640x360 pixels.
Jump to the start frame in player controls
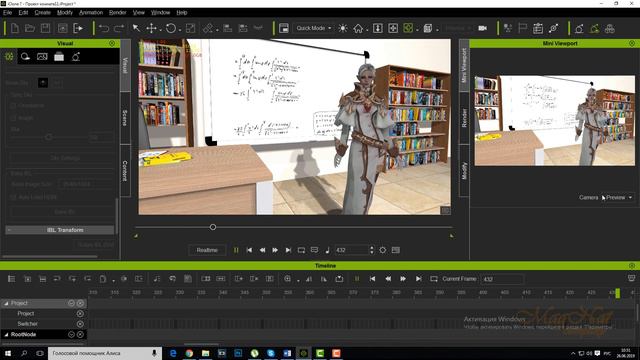pyautogui.click(x=249, y=250)
